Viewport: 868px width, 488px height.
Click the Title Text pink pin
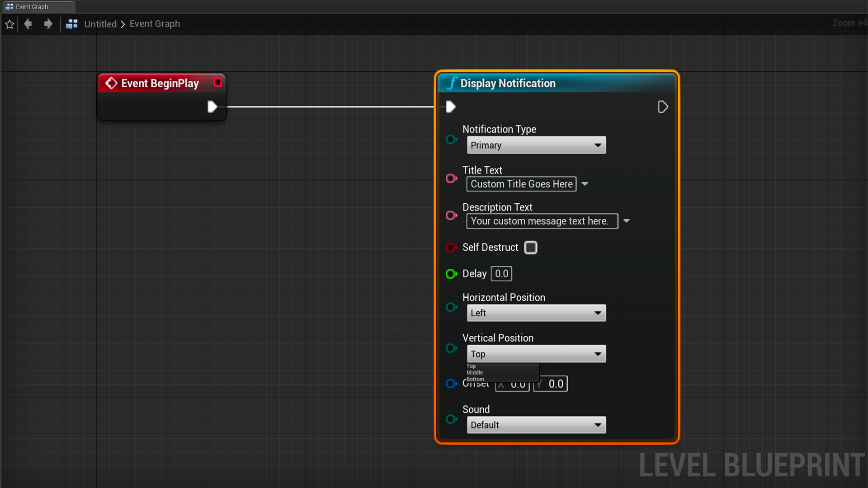[x=451, y=178]
